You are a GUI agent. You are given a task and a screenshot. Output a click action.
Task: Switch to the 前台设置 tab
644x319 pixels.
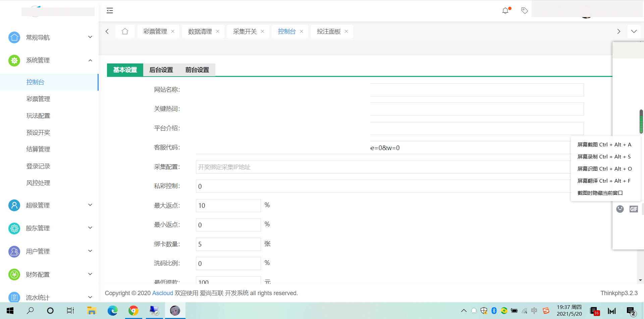[x=197, y=70]
